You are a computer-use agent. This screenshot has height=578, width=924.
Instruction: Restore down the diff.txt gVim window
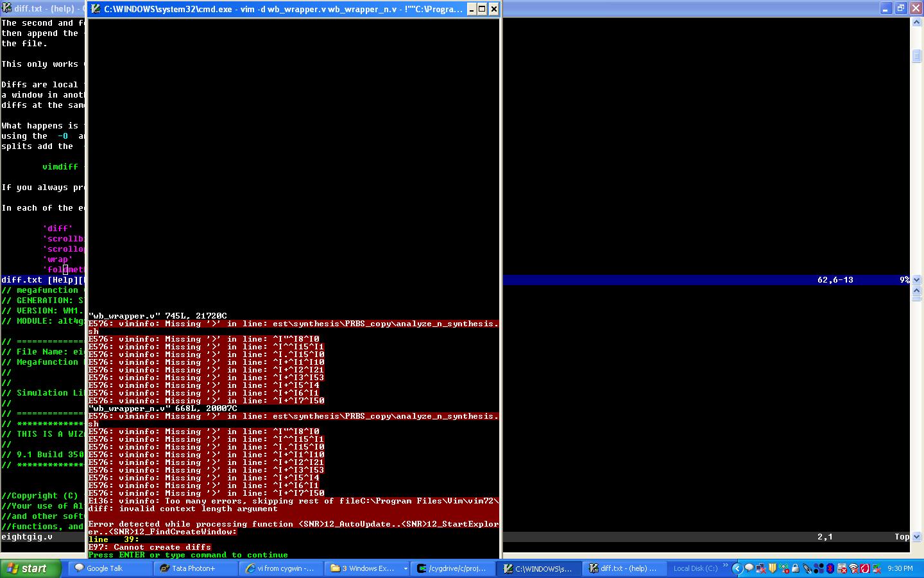pos(900,8)
